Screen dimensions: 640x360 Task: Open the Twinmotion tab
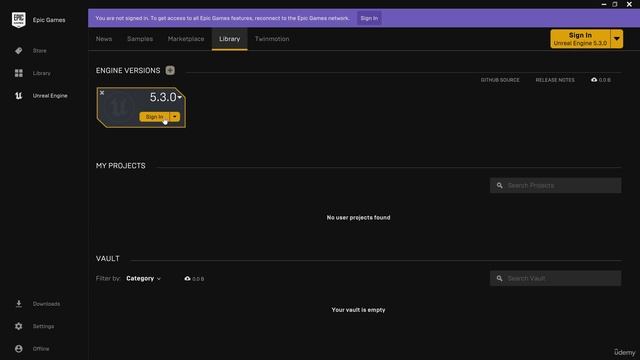point(272,39)
